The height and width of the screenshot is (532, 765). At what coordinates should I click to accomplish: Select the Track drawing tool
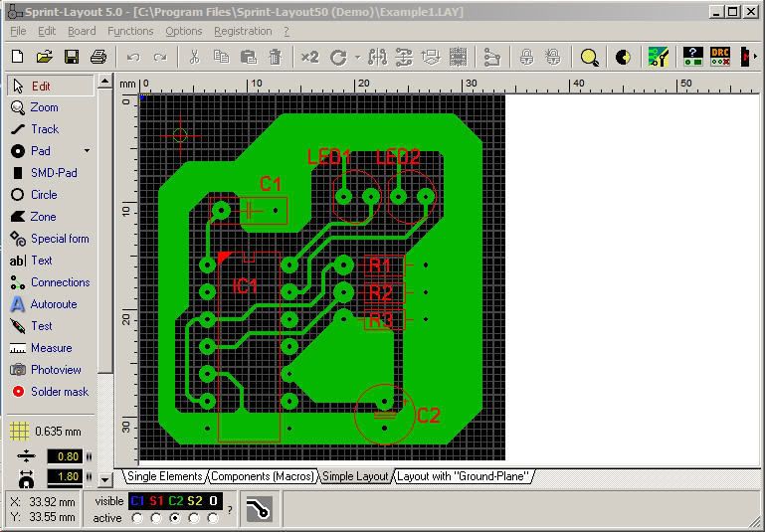coord(45,129)
